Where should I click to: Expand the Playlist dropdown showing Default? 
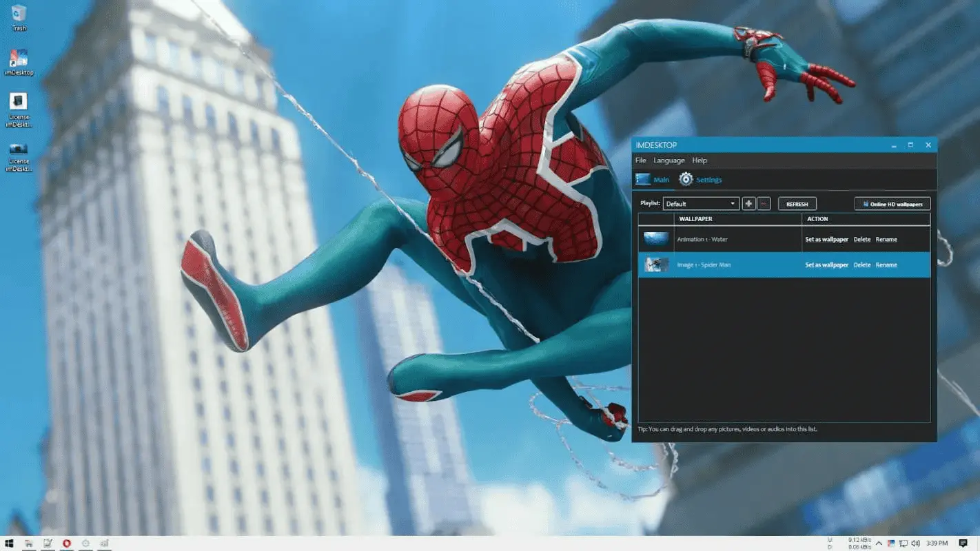coord(701,204)
